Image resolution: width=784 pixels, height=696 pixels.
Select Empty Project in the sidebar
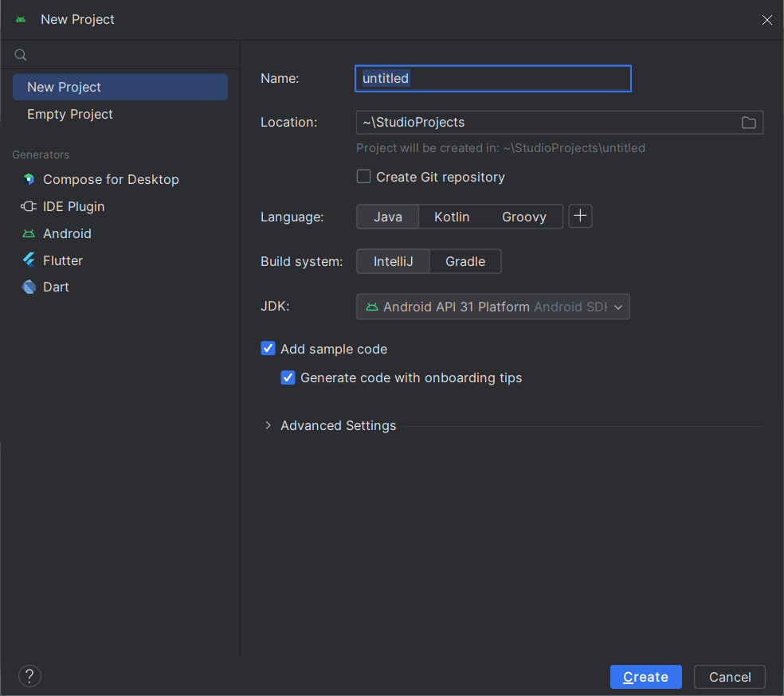pos(70,114)
